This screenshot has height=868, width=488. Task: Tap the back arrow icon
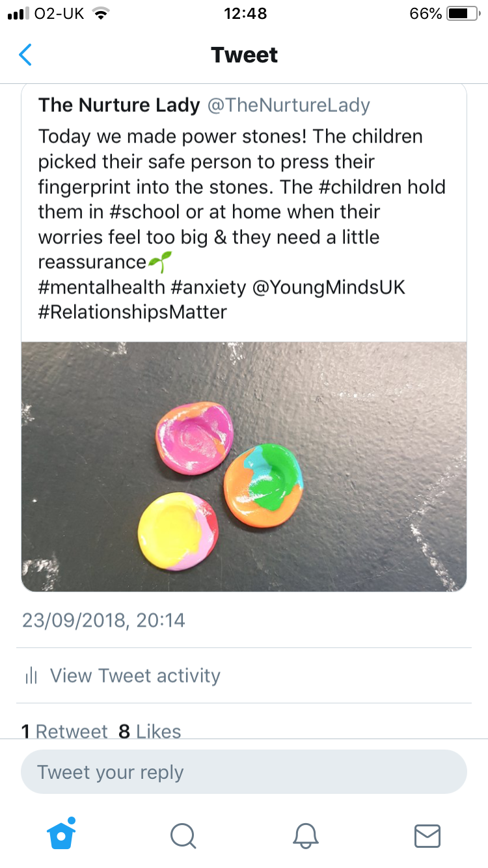click(26, 55)
